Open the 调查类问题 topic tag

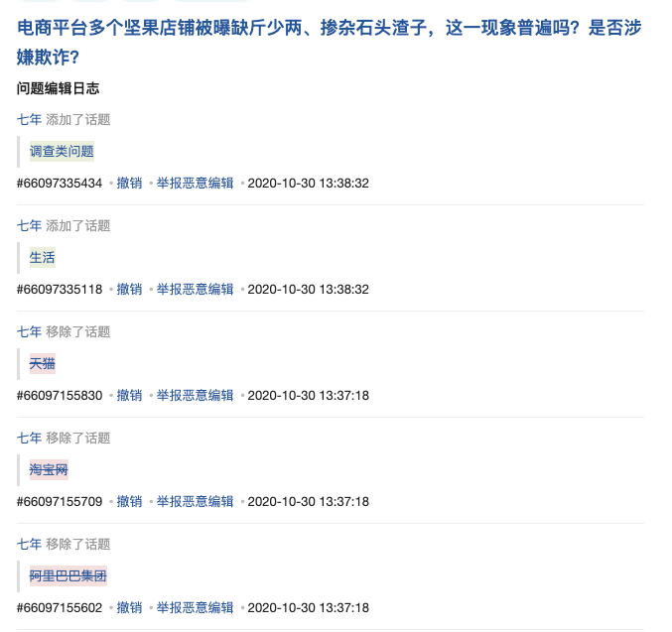click(x=62, y=151)
